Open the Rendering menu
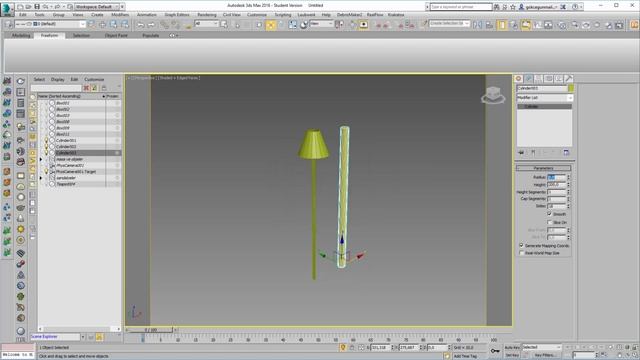The height and width of the screenshot is (360, 640). pyautogui.click(x=207, y=15)
